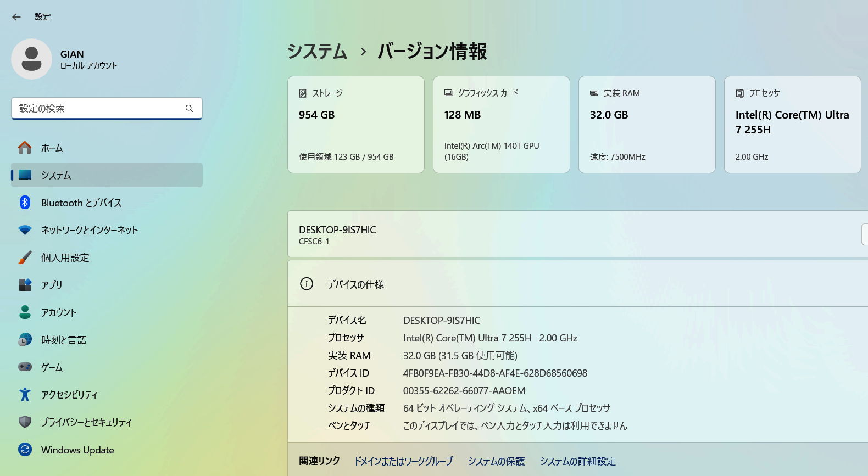Click the ホーム house icon

(x=25, y=148)
